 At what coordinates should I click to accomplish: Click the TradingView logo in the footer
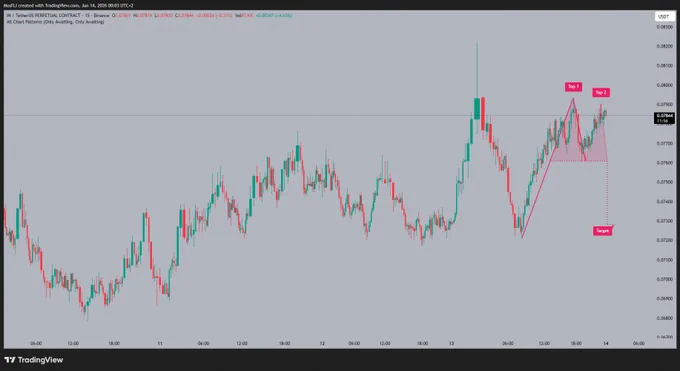click(x=34, y=360)
